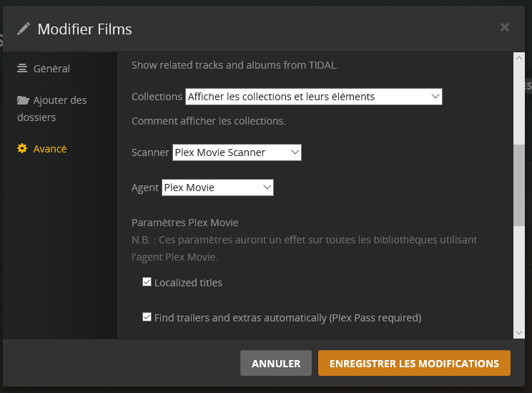
Task: Click the Général list icon
Action: [x=22, y=69]
